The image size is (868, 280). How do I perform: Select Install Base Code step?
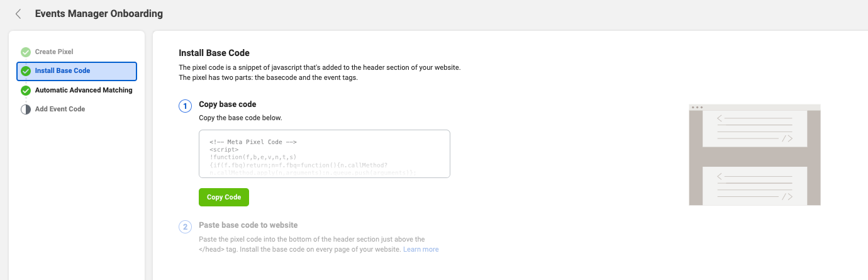[x=62, y=70]
